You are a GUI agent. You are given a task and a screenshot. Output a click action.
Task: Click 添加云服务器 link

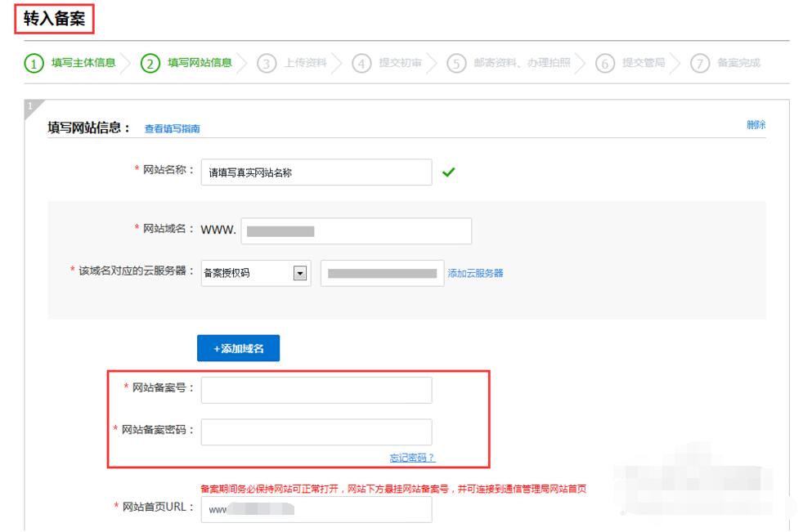[475, 274]
